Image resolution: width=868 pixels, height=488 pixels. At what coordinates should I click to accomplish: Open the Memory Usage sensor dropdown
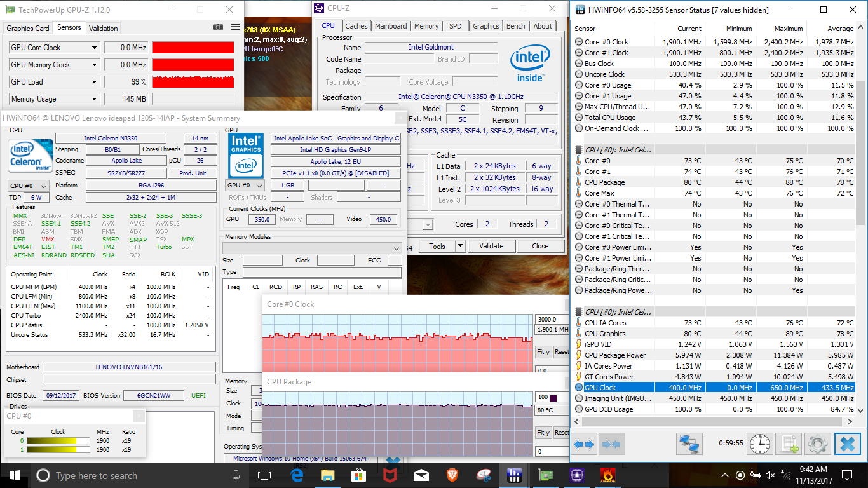95,99
